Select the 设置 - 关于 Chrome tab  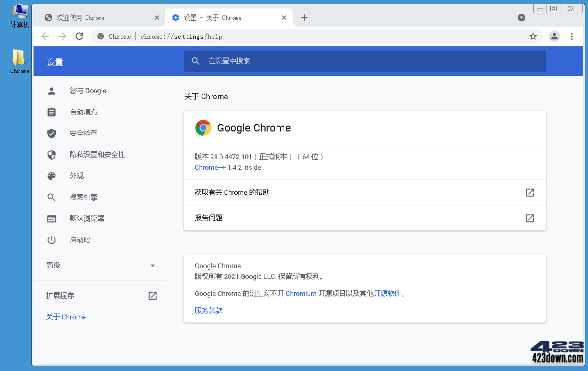click(229, 18)
